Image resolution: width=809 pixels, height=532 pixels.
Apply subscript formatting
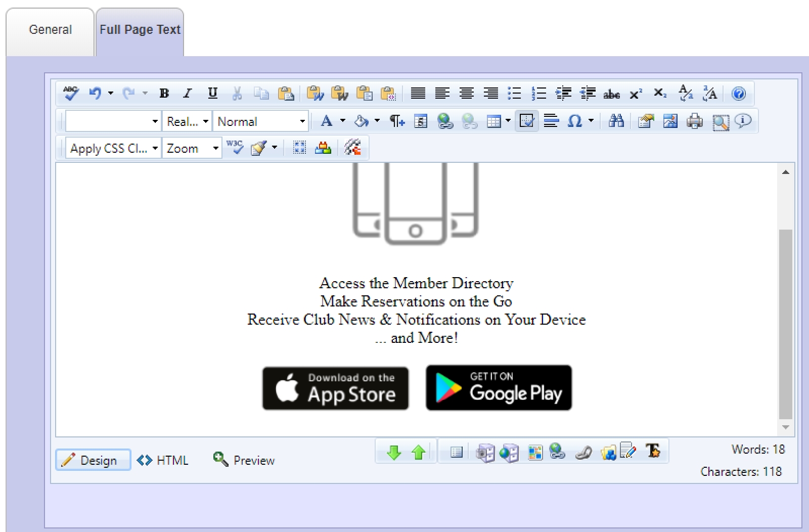click(x=660, y=93)
